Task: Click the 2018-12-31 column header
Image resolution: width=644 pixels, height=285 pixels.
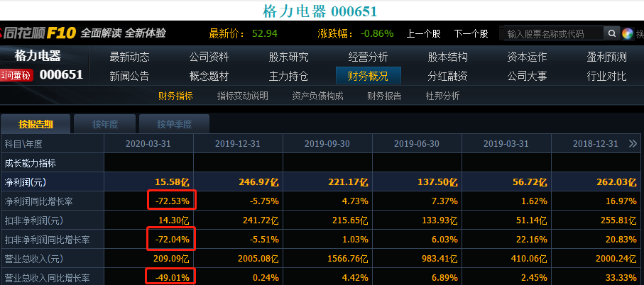Action: [x=596, y=144]
